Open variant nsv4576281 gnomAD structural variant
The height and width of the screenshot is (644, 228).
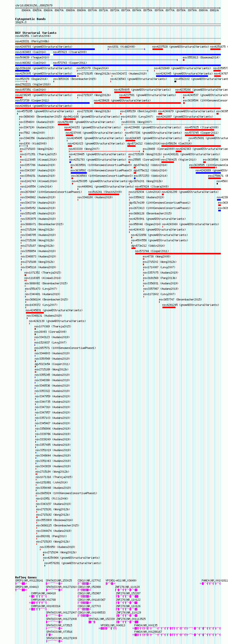tap(73, 563)
